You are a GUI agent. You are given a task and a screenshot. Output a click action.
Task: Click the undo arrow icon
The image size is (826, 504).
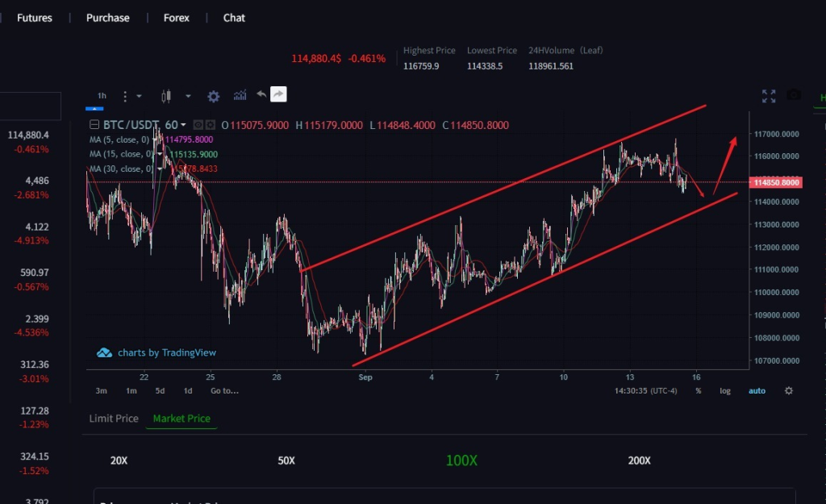coord(261,95)
